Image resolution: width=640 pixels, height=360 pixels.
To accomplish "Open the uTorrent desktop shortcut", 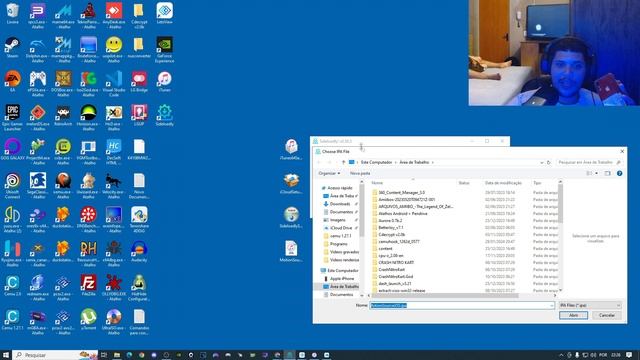I will pos(89,318).
